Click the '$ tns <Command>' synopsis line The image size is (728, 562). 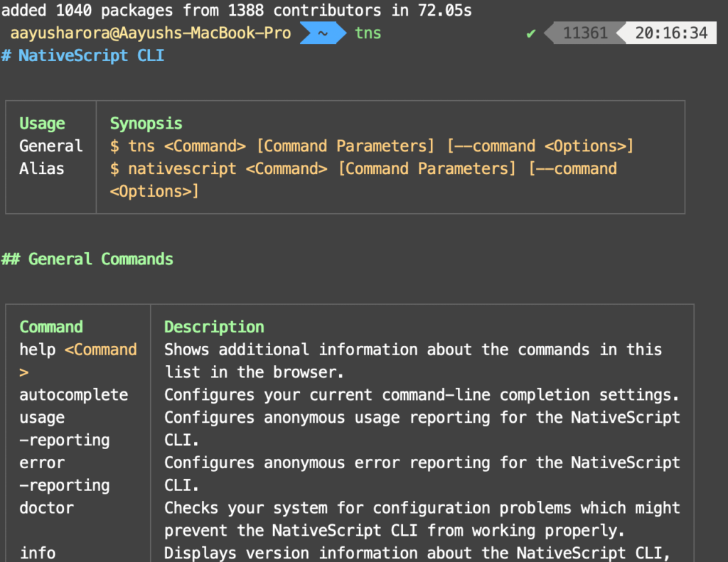[371, 146]
